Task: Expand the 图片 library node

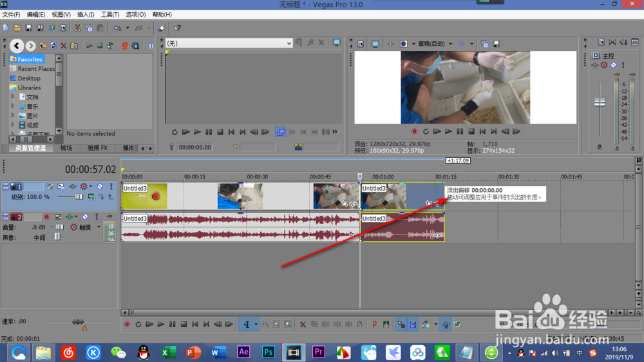Action: pyautogui.click(x=12, y=115)
